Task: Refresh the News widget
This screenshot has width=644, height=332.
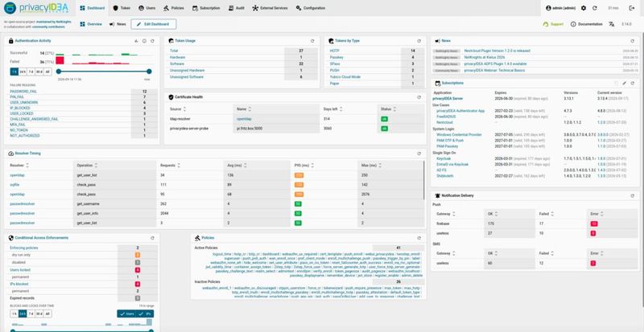Action: pos(633,41)
